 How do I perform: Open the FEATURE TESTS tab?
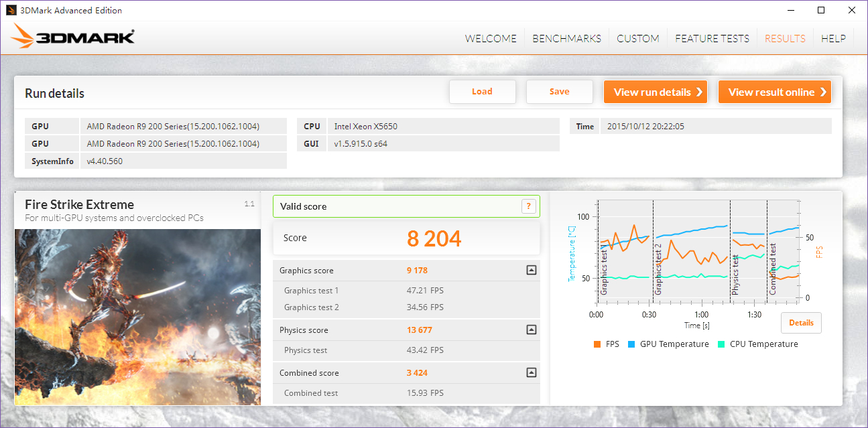[712, 38]
